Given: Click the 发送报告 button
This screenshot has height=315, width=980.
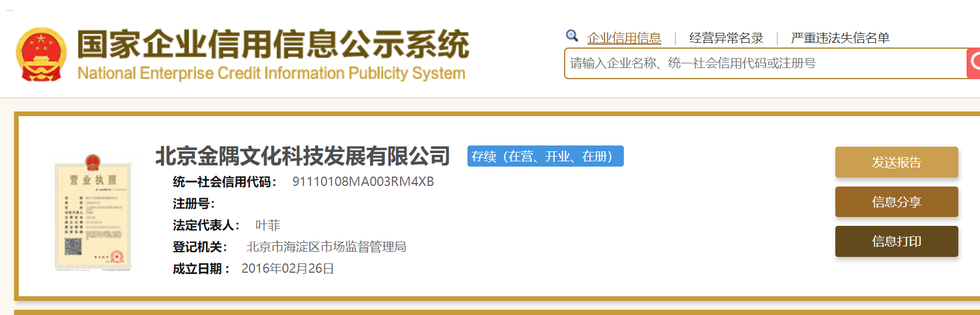Looking at the screenshot, I should point(896,162).
